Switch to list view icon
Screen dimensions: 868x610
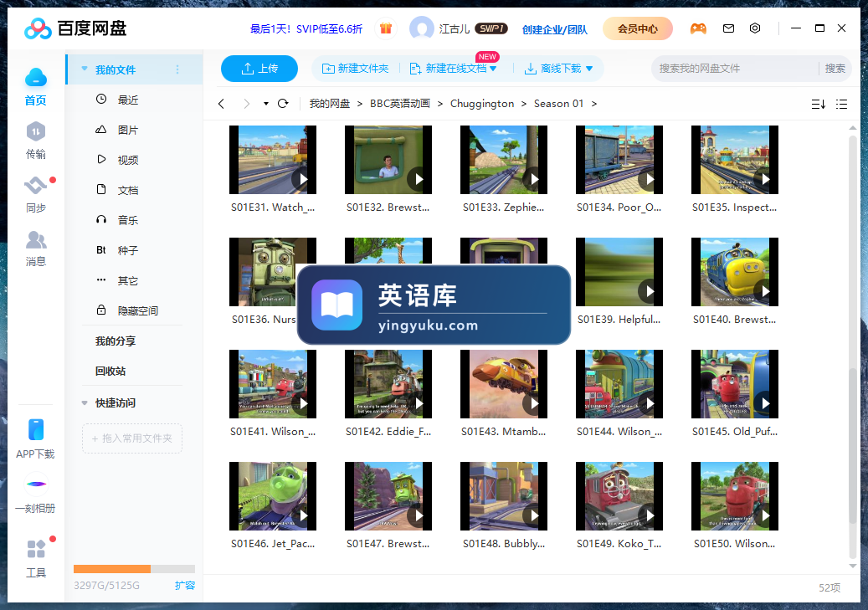pos(841,104)
